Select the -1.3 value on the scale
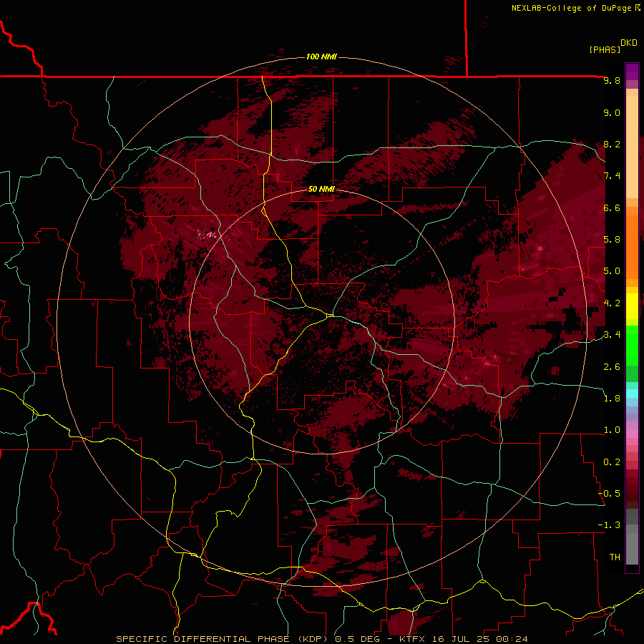 coord(609,525)
